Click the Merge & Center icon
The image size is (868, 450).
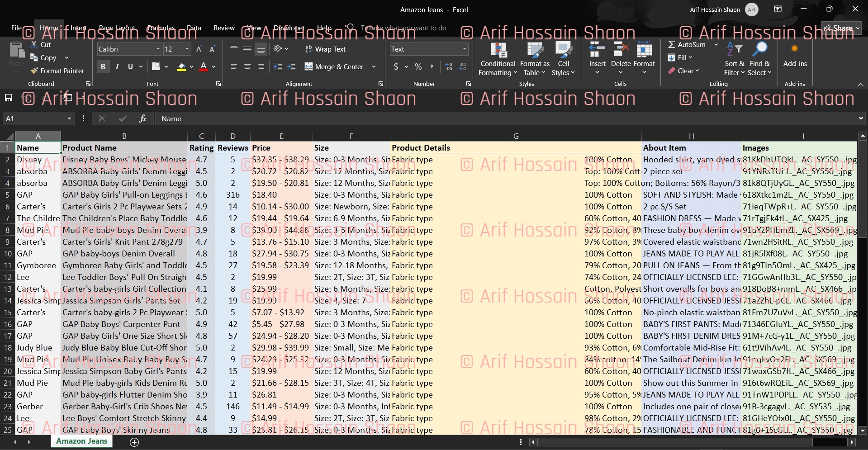point(309,66)
